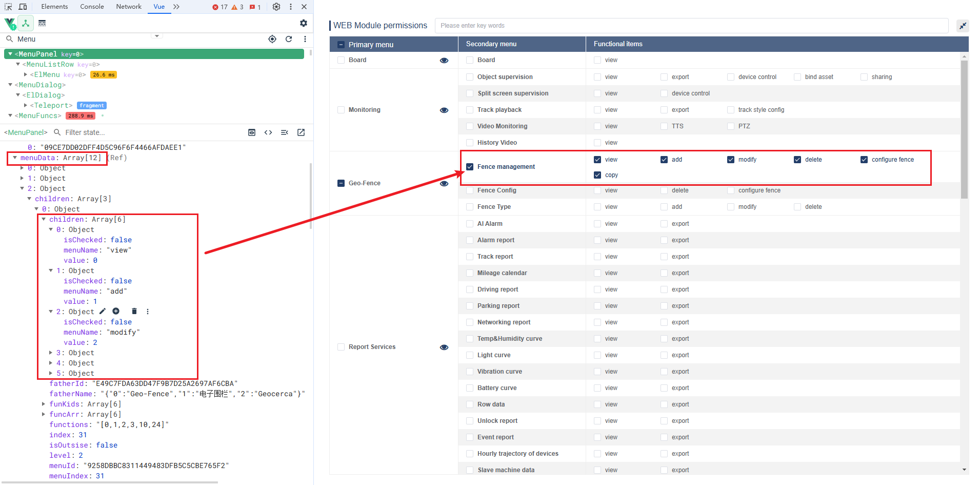Expand the funKids array

tap(44, 404)
